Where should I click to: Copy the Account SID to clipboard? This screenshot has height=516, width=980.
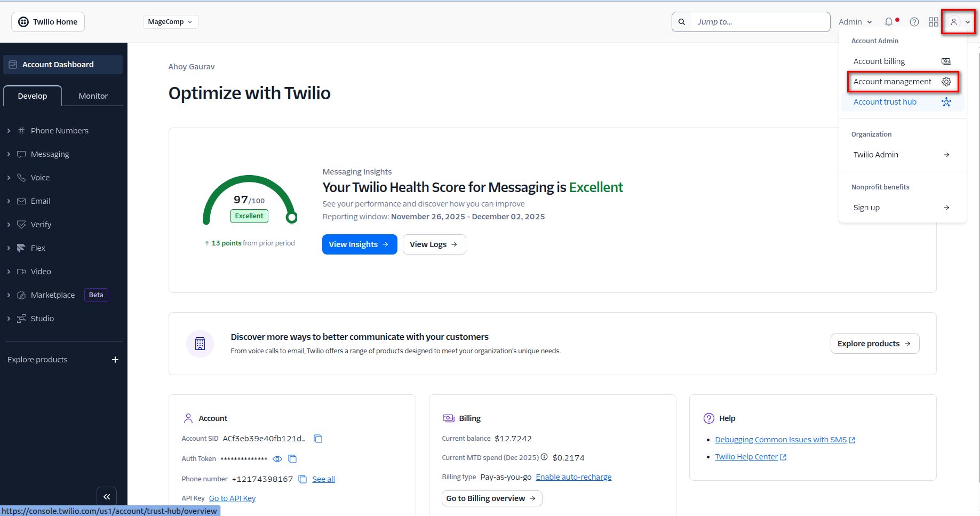click(318, 439)
